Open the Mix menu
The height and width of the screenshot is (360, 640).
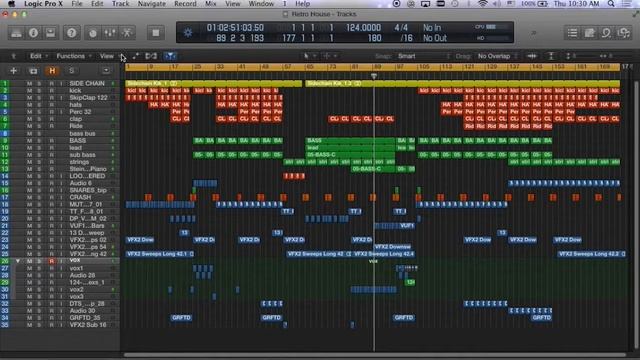pos(211,4)
